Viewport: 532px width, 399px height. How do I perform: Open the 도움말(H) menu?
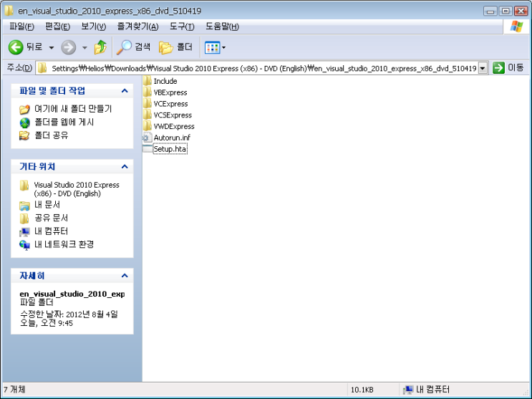222,27
